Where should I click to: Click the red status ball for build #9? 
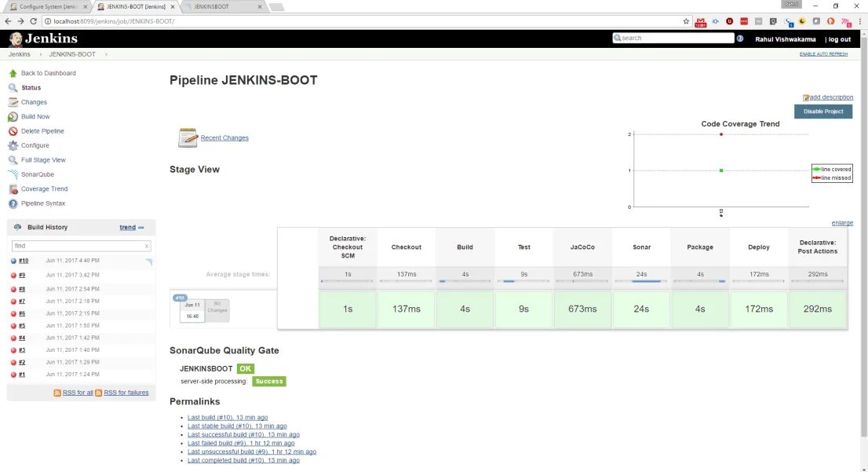click(x=13, y=276)
